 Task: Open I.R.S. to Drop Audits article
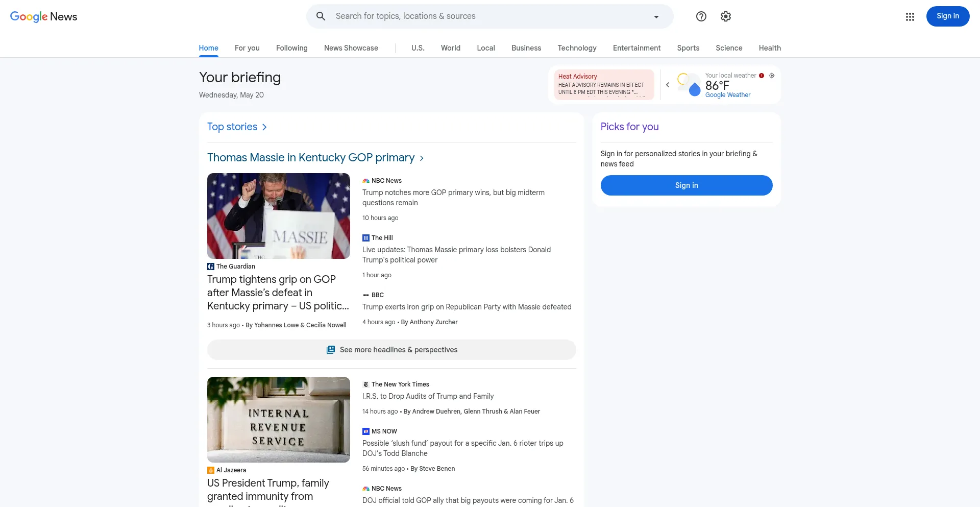pos(428,396)
